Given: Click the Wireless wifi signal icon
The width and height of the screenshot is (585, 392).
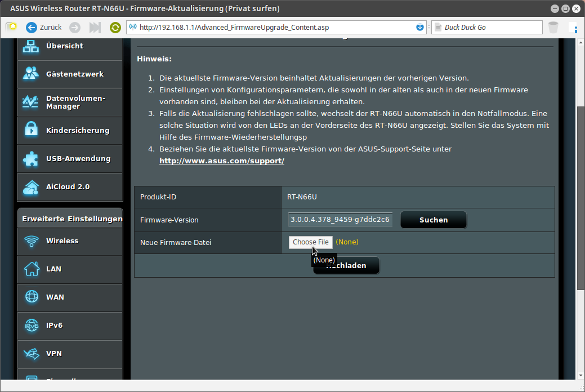Looking at the screenshot, I should [32, 241].
